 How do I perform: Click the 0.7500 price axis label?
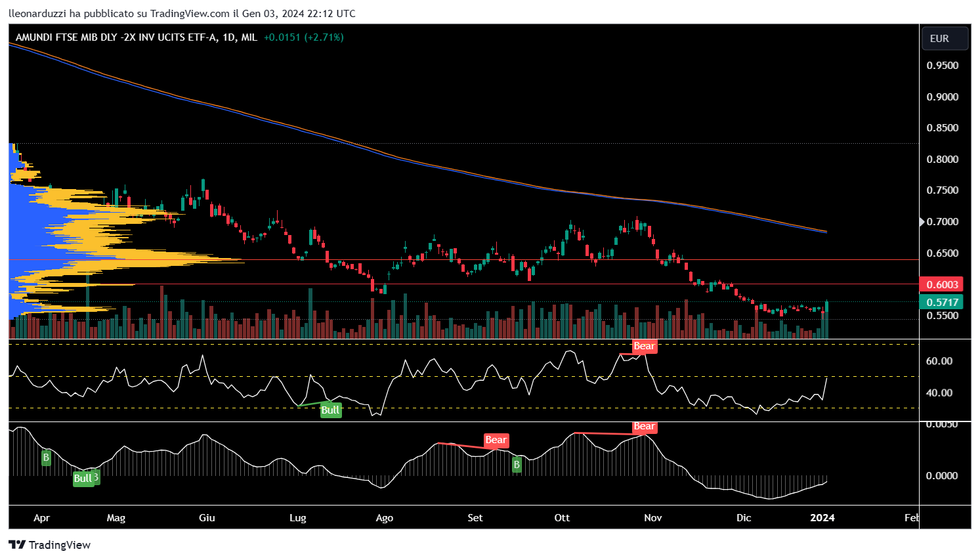coord(943,190)
